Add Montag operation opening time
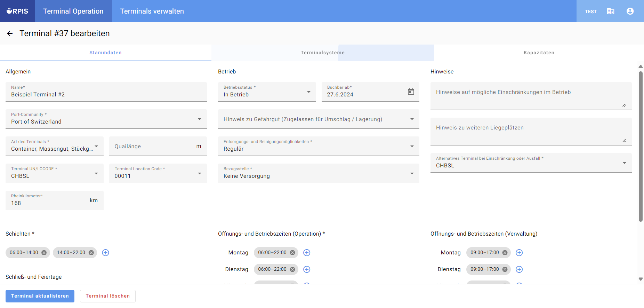Image resolution: width=644 pixels, height=308 pixels. [x=307, y=253]
